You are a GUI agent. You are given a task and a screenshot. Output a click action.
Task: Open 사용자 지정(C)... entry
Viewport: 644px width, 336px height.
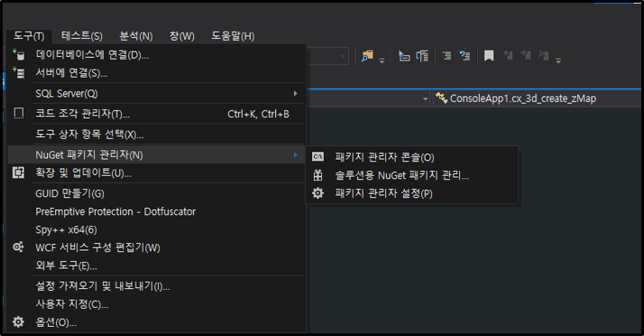pos(156,304)
